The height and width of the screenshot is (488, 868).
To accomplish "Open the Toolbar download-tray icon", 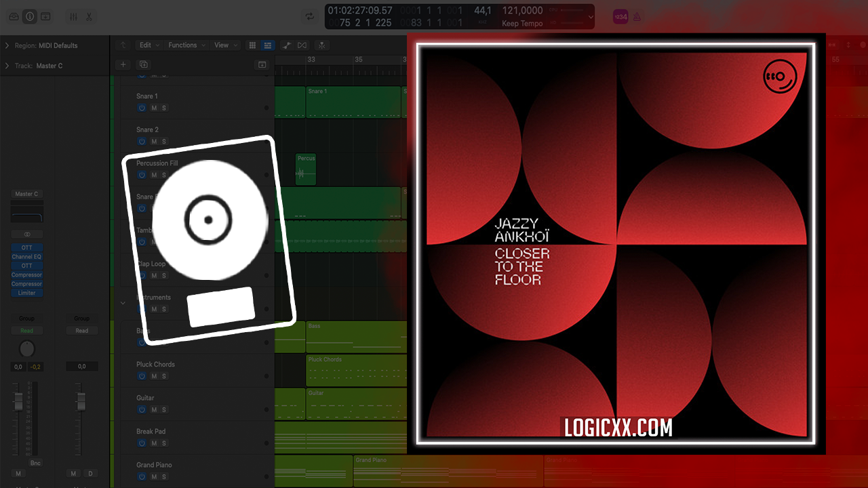I will pos(45,16).
